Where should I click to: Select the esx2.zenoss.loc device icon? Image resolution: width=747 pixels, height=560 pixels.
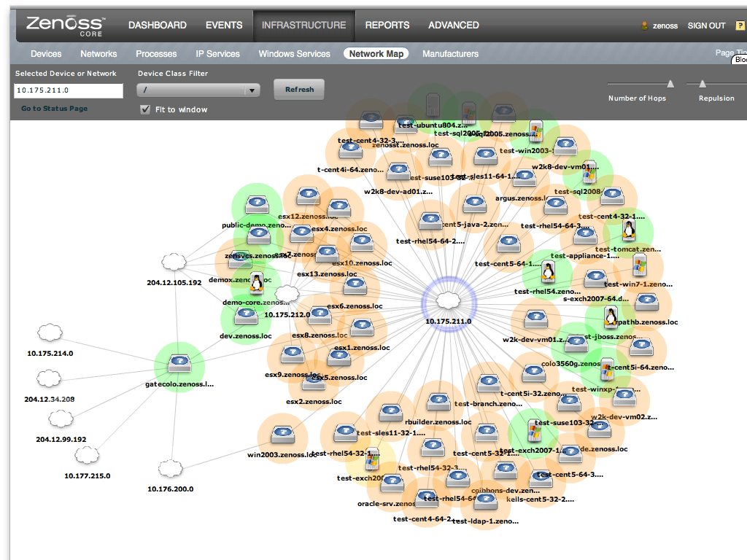pos(313,382)
